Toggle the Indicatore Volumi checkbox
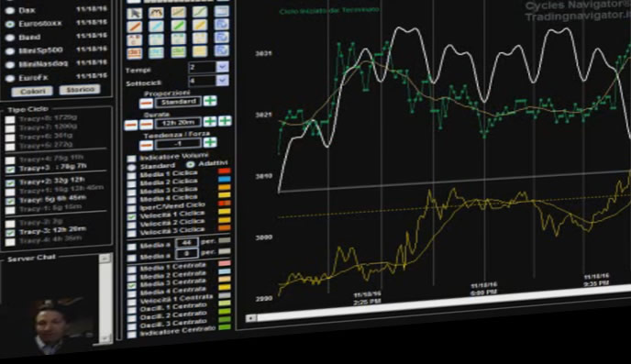This screenshot has width=631, height=364. [x=131, y=159]
